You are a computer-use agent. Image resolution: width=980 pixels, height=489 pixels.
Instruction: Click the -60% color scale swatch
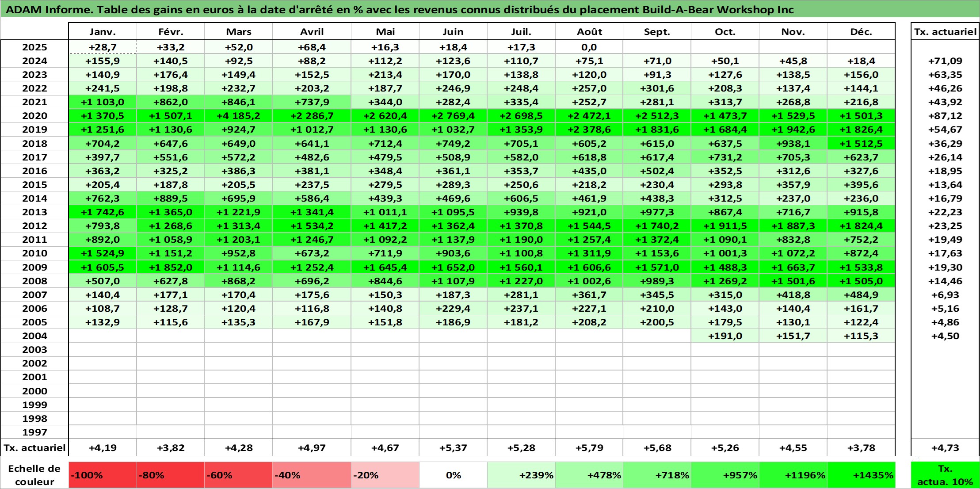click(x=238, y=475)
